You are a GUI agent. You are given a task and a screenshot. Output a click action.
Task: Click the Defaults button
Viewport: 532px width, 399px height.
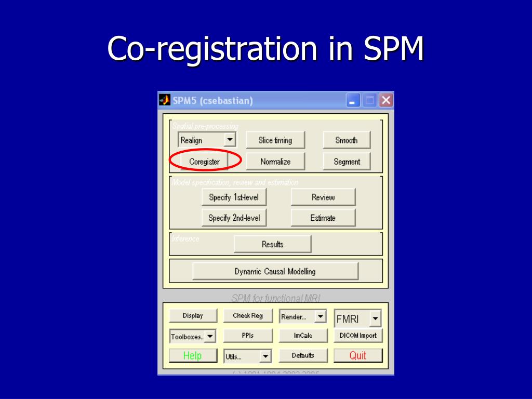point(303,355)
